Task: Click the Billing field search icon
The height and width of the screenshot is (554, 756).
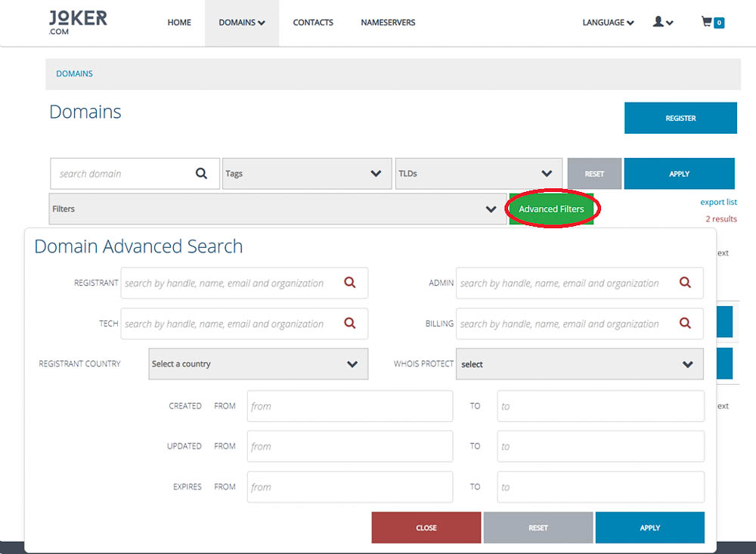Action: [x=685, y=323]
